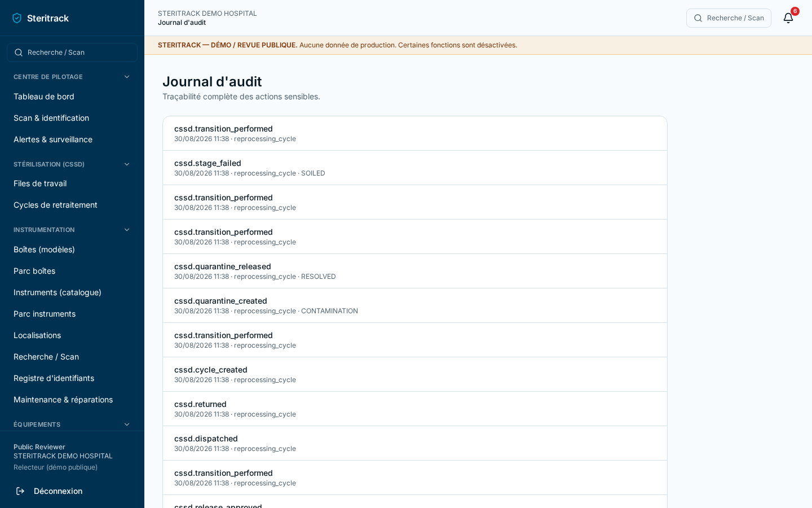
Task: Go to Scan & identification
Action: (x=72, y=118)
